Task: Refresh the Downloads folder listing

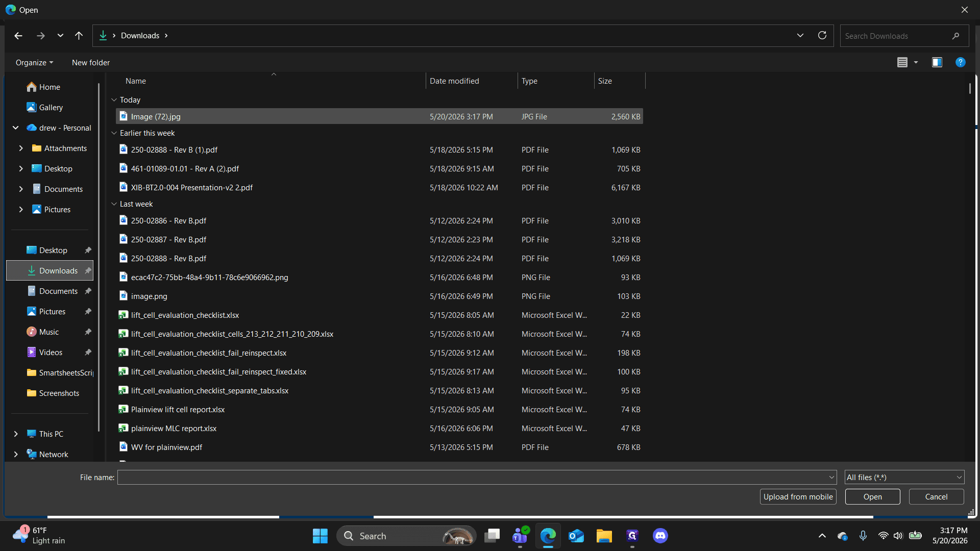Action: (x=822, y=36)
